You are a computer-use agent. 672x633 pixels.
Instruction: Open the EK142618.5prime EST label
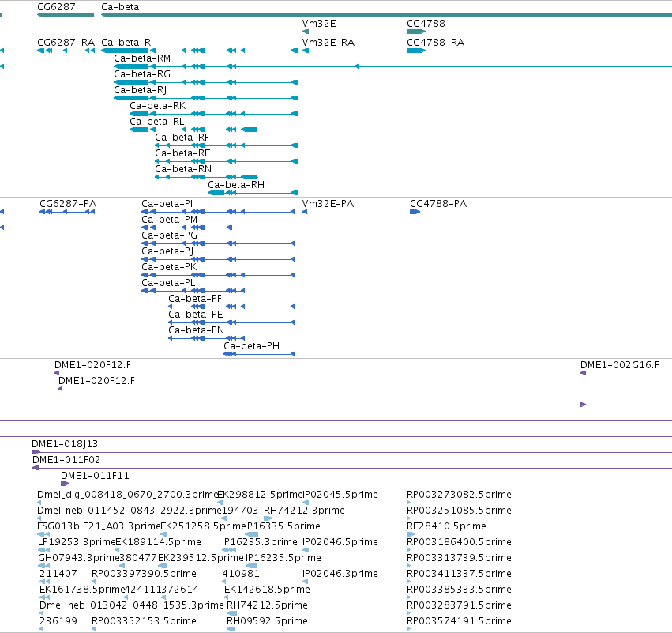(267, 590)
